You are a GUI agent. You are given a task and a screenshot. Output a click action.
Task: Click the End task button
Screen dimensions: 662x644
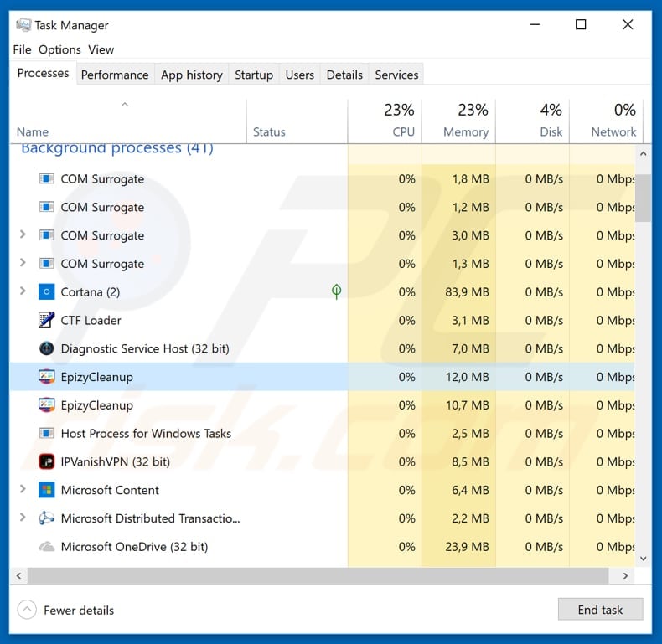pyautogui.click(x=600, y=610)
